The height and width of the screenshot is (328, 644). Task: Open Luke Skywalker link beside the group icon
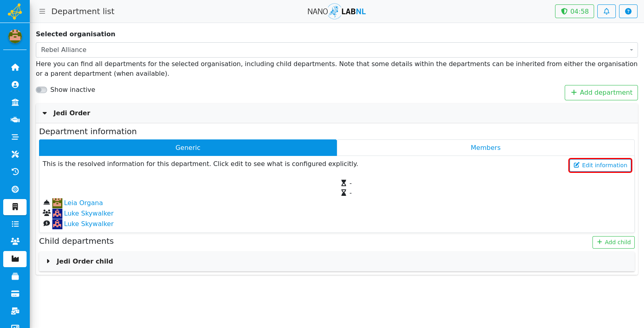(89, 214)
